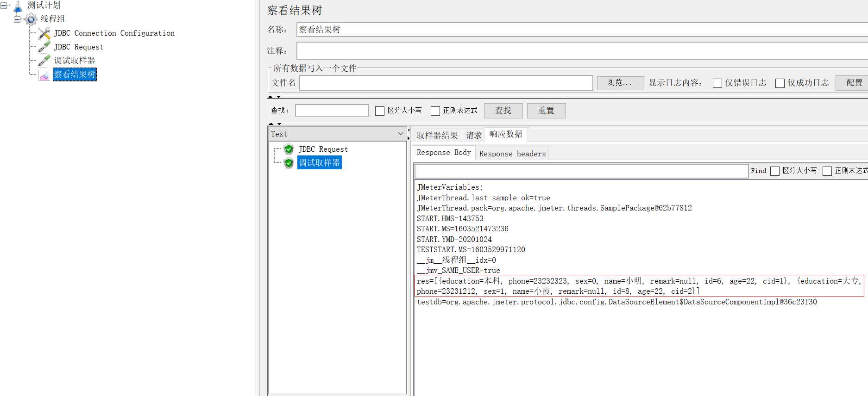Viewport: 868px width, 396px height.
Task: Click the TESTSTART.MS=1603529971120 line
Action: (x=471, y=250)
